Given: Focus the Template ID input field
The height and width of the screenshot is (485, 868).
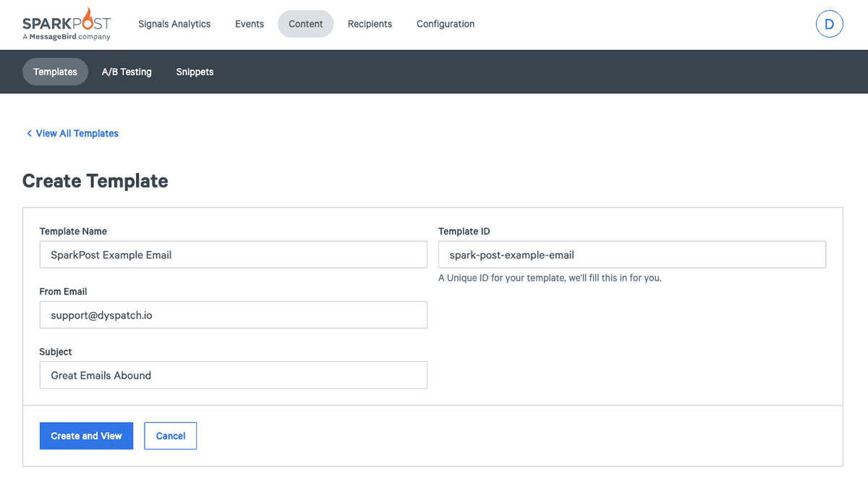Looking at the screenshot, I should point(632,255).
